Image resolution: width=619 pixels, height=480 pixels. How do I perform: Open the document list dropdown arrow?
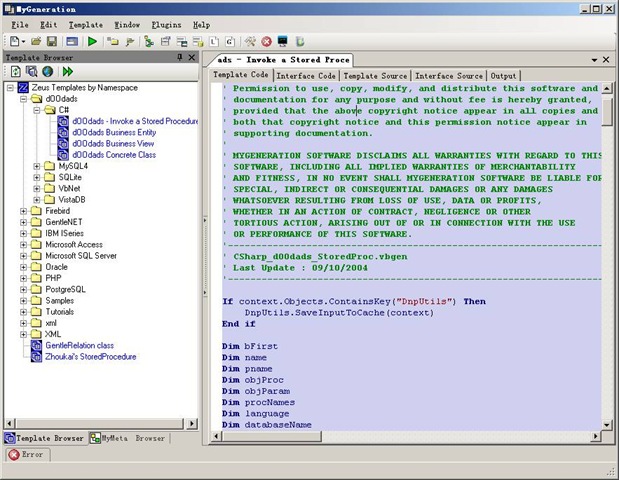coord(594,60)
